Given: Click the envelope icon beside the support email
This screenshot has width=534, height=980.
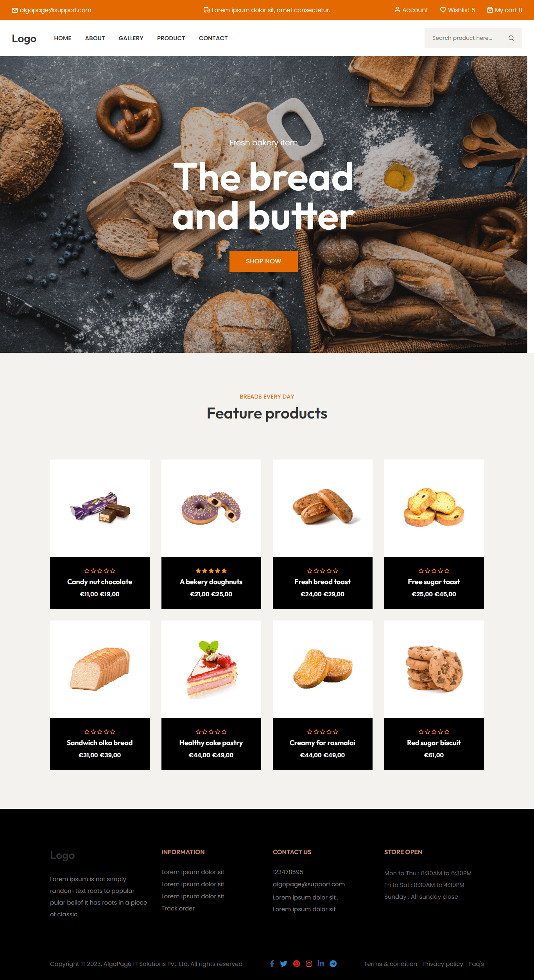Looking at the screenshot, I should pyautogui.click(x=15, y=10).
